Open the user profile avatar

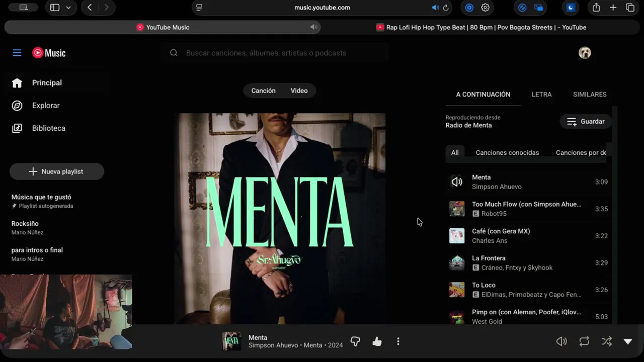[585, 53]
